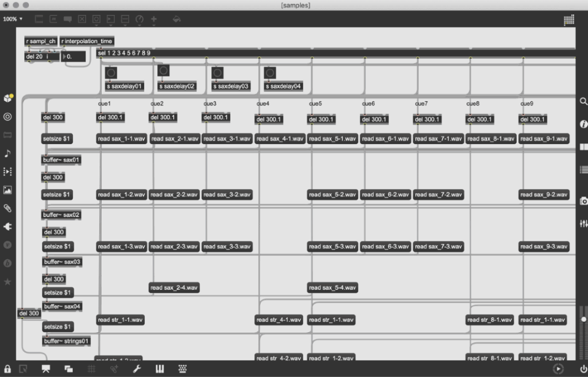Image resolution: width=588 pixels, height=377 pixels.
Task: Show the calendar grid icon at top right
Action: (568, 20)
